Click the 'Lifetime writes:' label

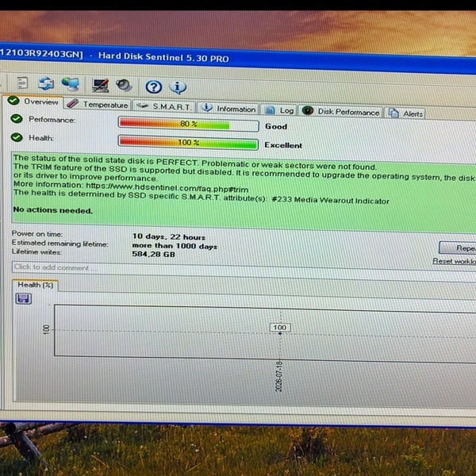coord(36,251)
